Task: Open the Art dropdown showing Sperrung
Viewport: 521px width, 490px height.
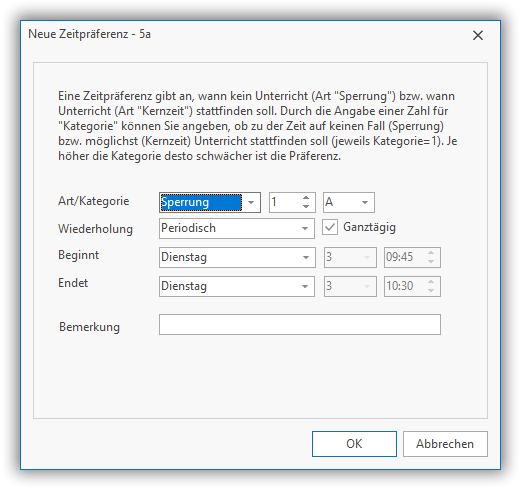Action: 210,202
